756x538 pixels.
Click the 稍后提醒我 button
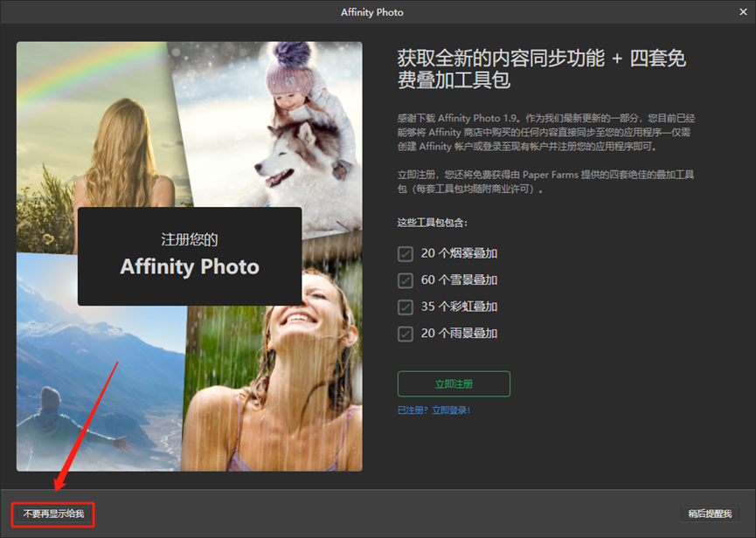709,514
